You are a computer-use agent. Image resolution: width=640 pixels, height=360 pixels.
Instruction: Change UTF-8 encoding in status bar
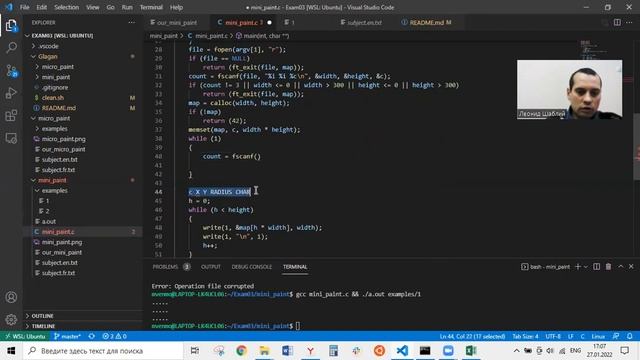[553, 336]
